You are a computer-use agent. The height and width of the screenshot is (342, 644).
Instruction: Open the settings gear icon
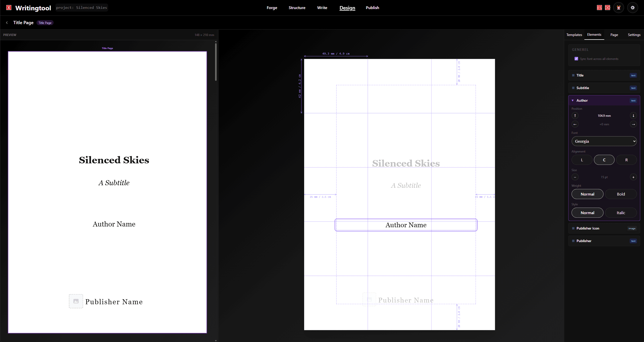point(633,8)
